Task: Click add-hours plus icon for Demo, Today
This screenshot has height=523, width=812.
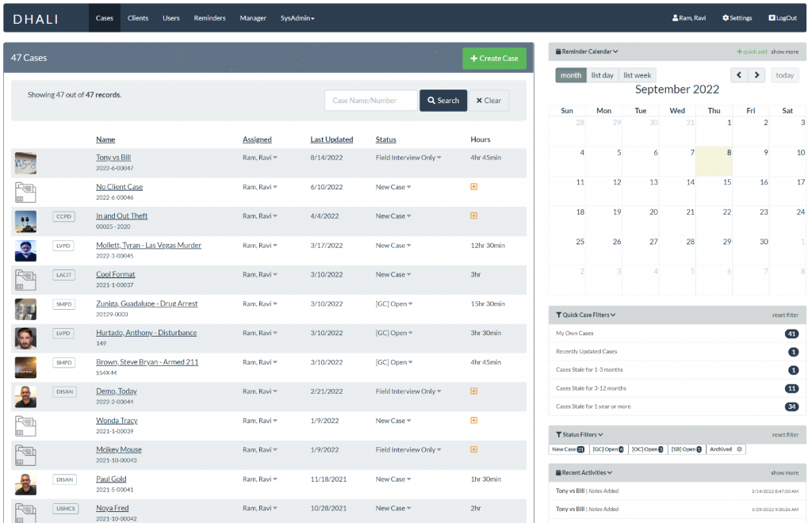Action: point(474,391)
